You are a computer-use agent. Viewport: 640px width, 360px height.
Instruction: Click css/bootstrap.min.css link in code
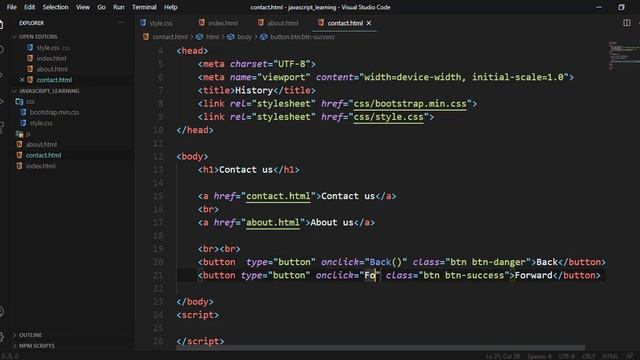410,104
